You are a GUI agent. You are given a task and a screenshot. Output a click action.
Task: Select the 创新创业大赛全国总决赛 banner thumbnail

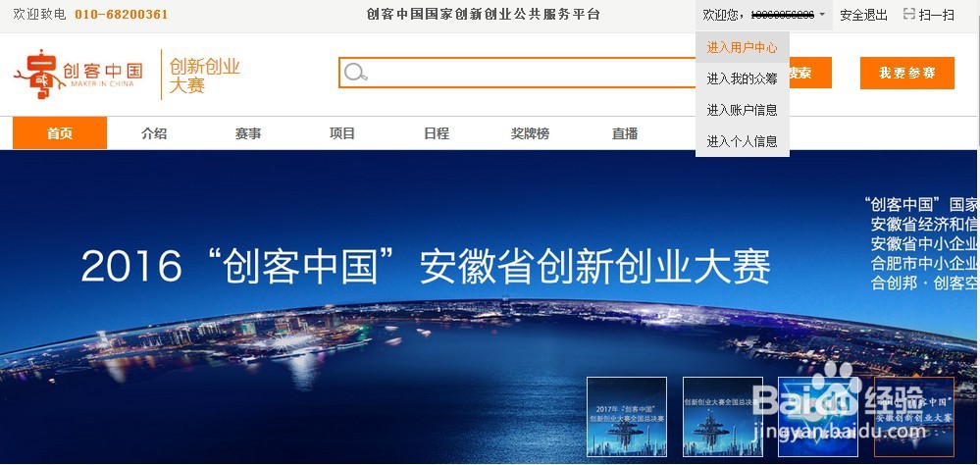(x=723, y=416)
